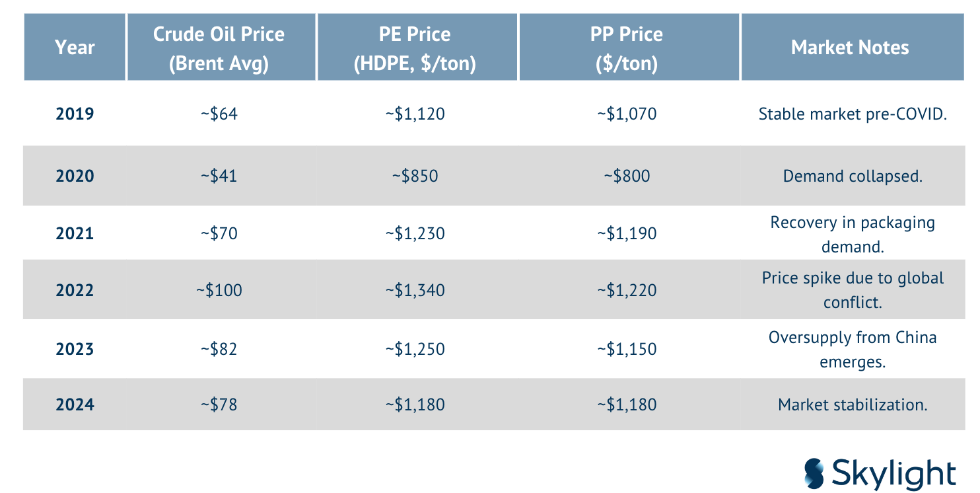
Task: Click the ~$1,340 PE price cell
Action: [415, 290]
